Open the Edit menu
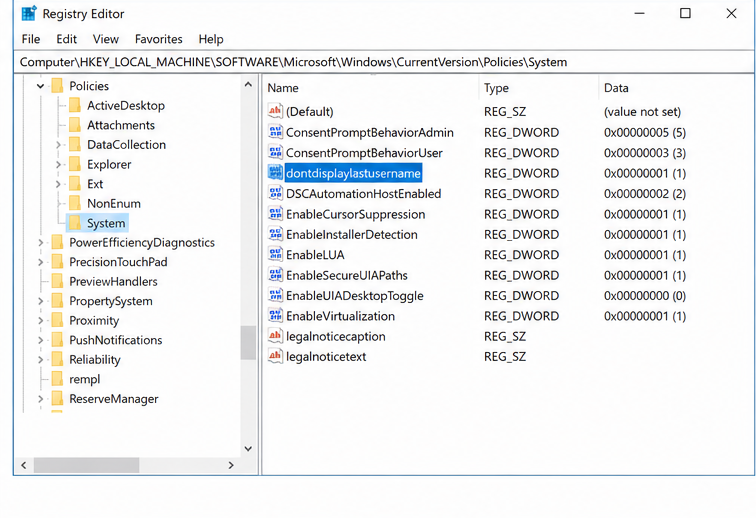Screen dimensions: 756x518 tap(67, 39)
